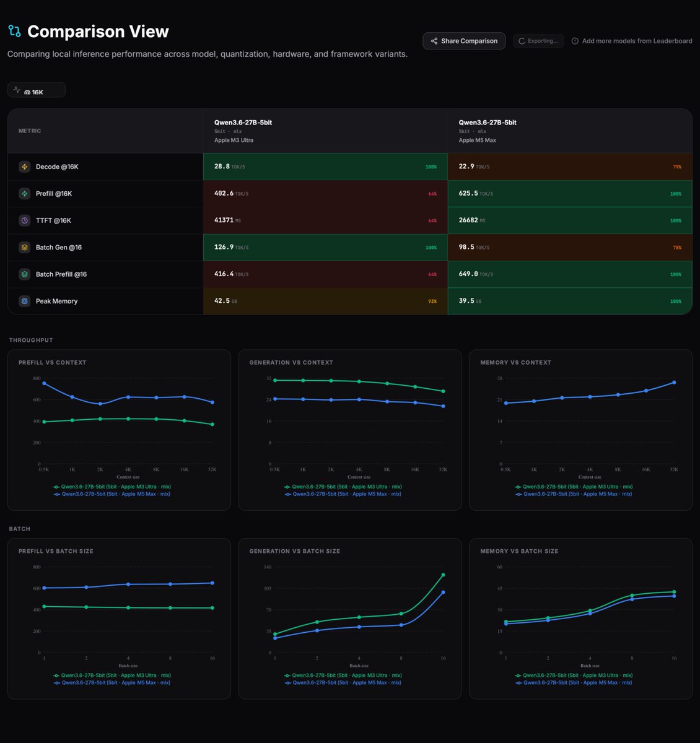Click the BATCH section heading
The image size is (700, 743).
click(20, 529)
